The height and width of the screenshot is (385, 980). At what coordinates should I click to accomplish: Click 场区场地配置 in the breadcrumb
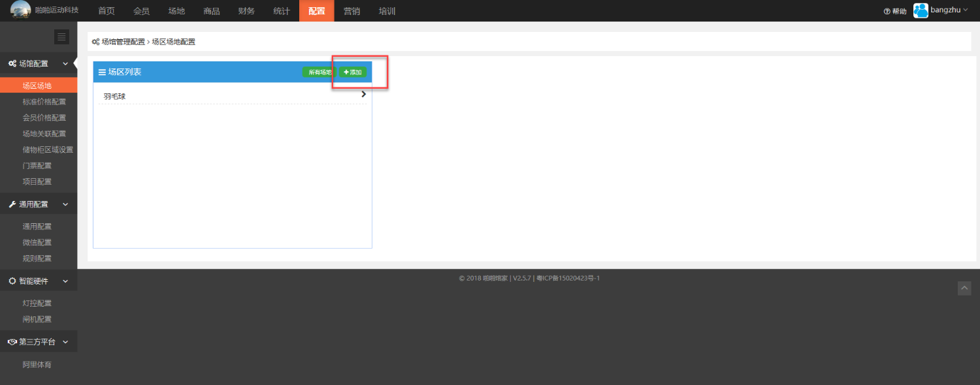tap(174, 42)
